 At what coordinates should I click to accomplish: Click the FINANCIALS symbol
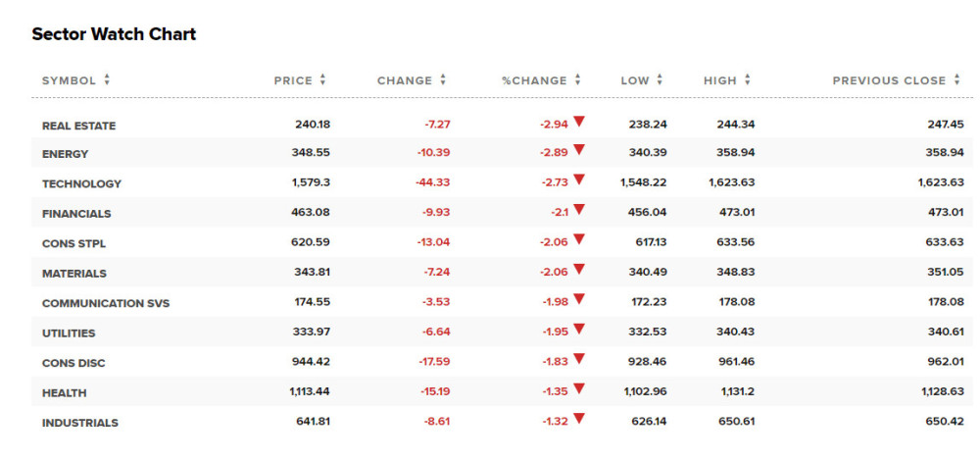coord(76,214)
